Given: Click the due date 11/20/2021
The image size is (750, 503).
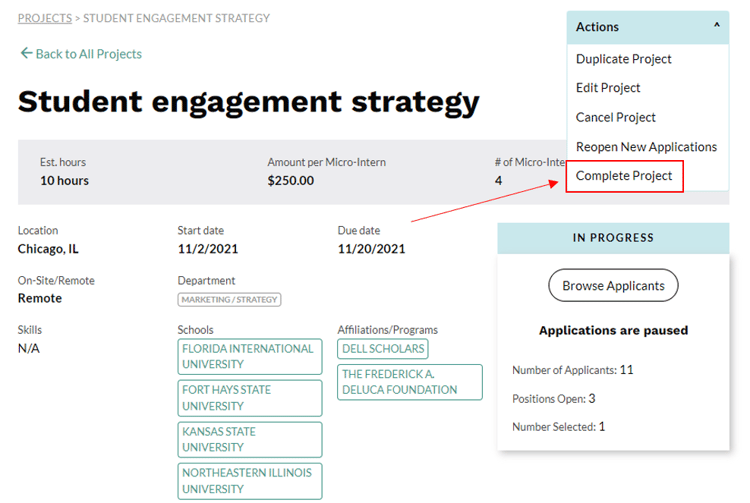Looking at the screenshot, I should pos(371,249).
